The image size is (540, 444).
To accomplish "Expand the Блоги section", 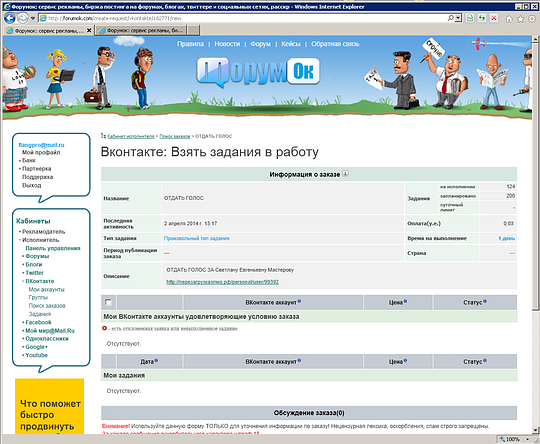I will coord(34,265).
